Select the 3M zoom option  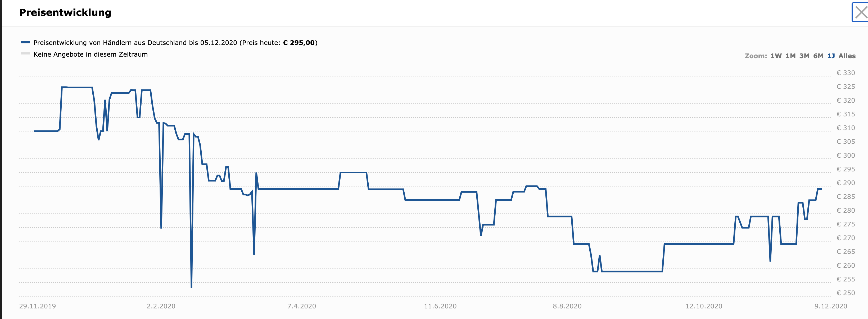click(x=804, y=56)
